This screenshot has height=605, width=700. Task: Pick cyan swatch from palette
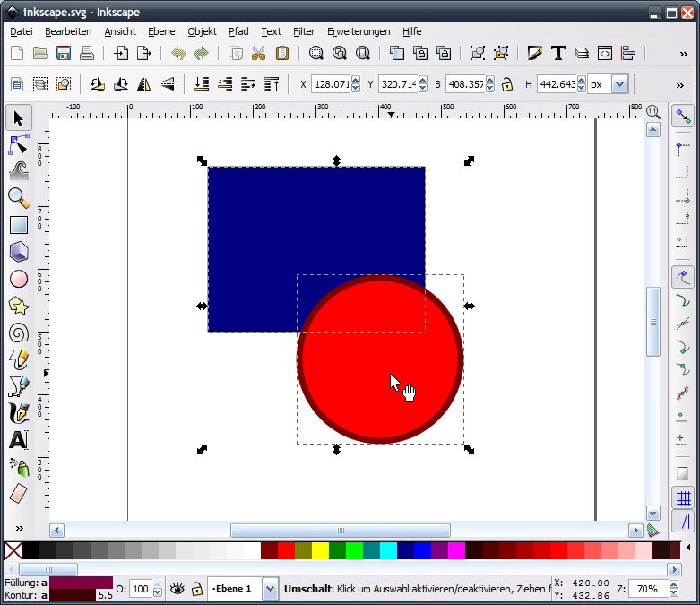click(388, 550)
